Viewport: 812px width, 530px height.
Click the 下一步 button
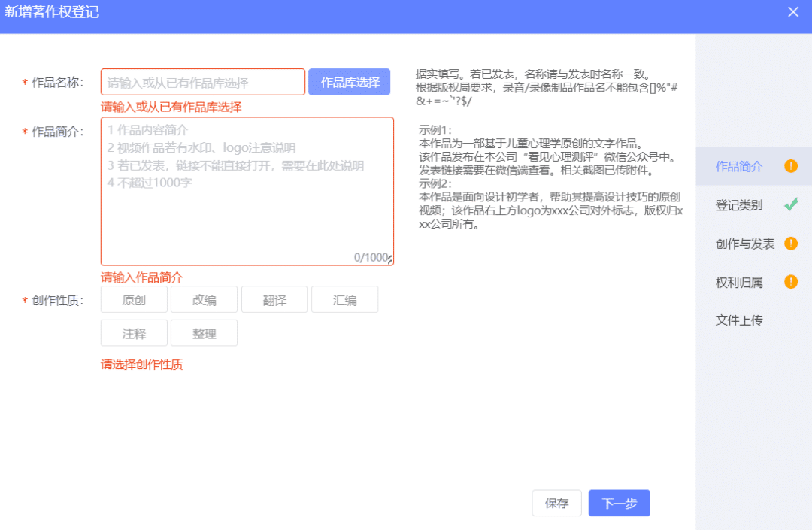pos(619,503)
